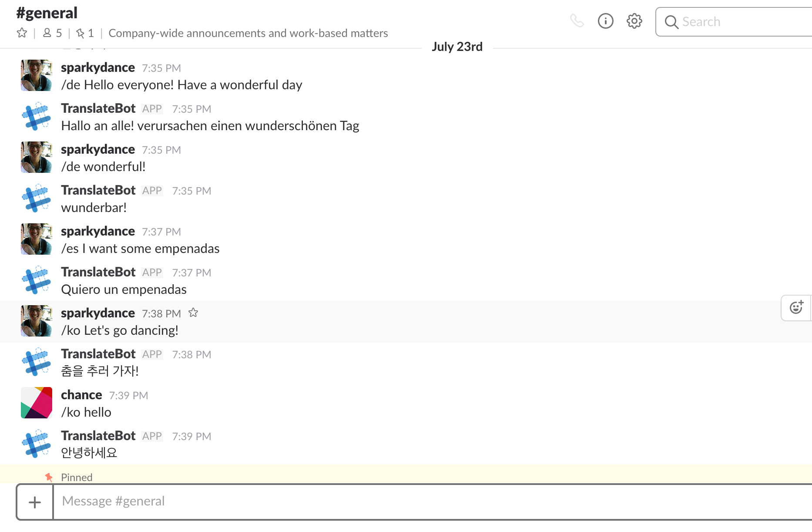Star the #general channel
812x532 pixels.
pyautogui.click(x=22, y=33)
